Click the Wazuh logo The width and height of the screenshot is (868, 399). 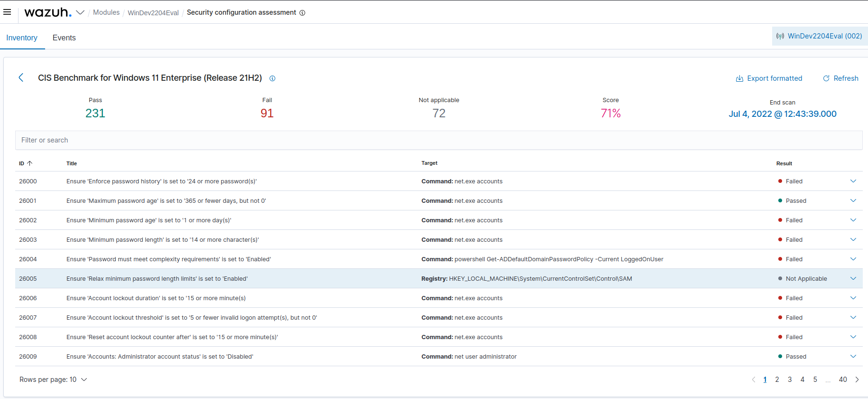pos(48,12)
